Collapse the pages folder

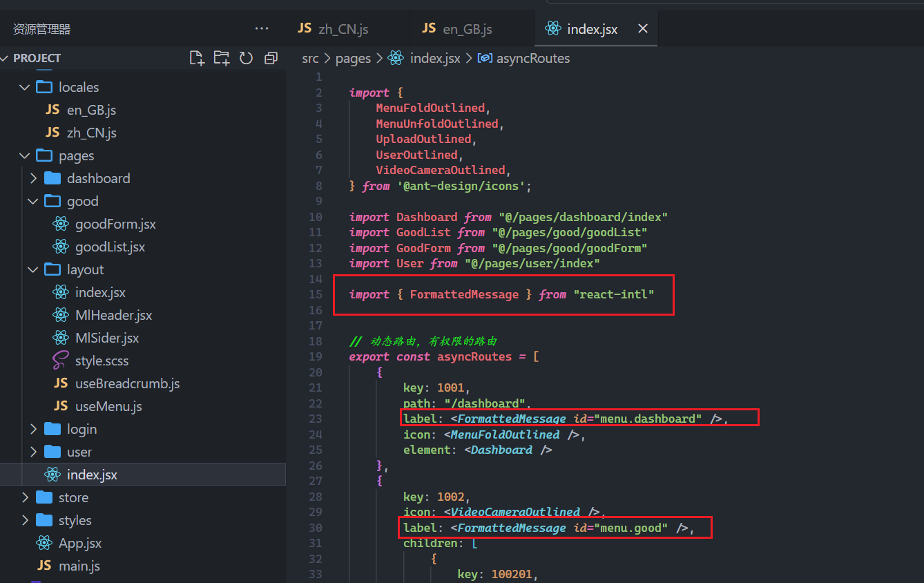point(25,155)
